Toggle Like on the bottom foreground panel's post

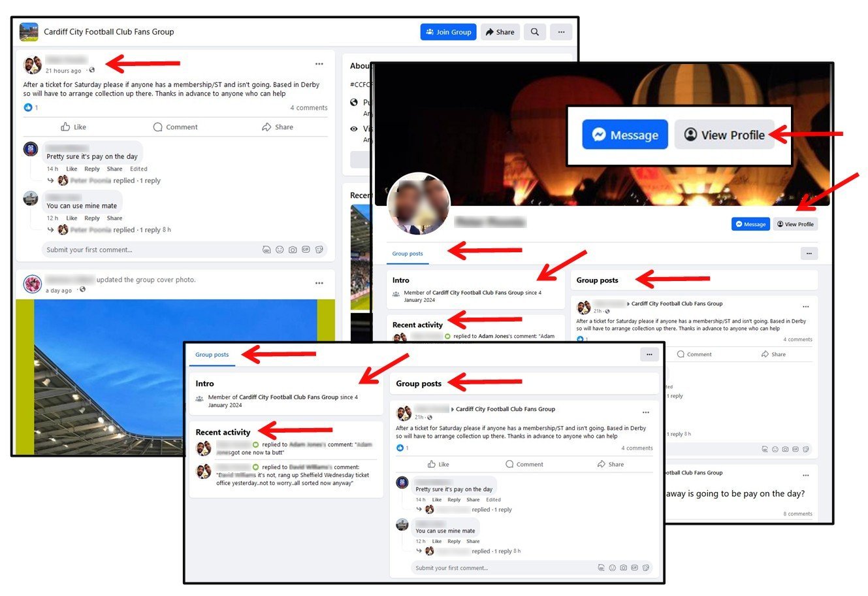pyautogui.click(x=438, y=465)
